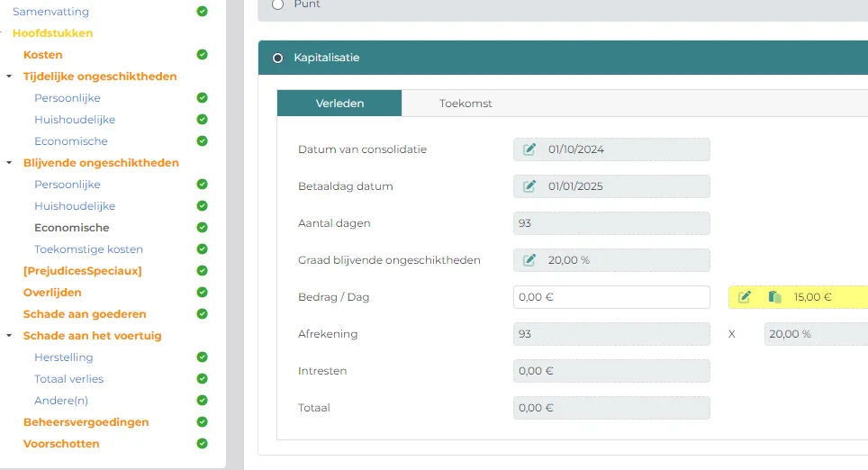The image size is (868, 470).
Task: Click the Betaaldag datum edit icon
Action: click(x=529, y=186)
